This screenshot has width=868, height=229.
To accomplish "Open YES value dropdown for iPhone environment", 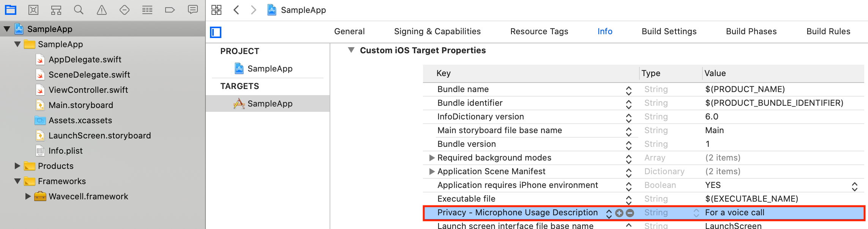I will (x=855, y=186).
